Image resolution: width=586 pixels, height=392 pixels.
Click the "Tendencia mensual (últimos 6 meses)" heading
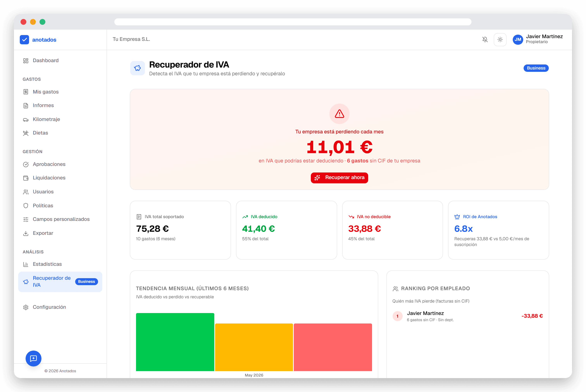(x=192, y=288)
